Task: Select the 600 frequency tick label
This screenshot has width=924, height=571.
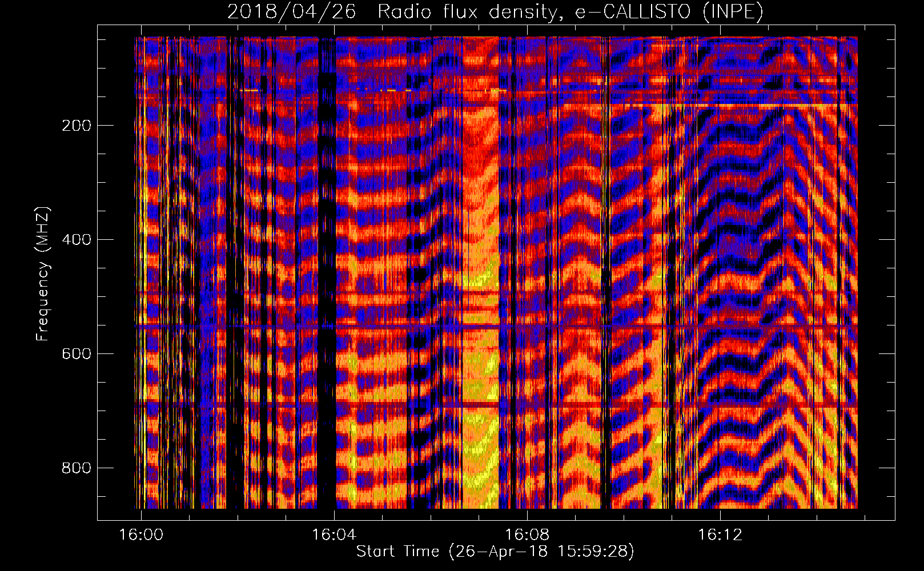Action: (x=77, y=354)
